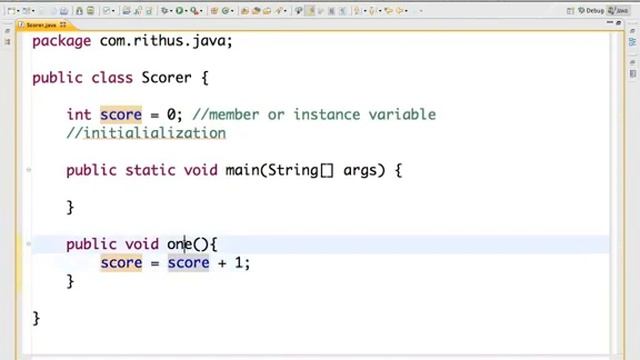This screenshot has width=640, height=360.
Task: Click the '//initialialization' comment
Action: coord(146,133)
